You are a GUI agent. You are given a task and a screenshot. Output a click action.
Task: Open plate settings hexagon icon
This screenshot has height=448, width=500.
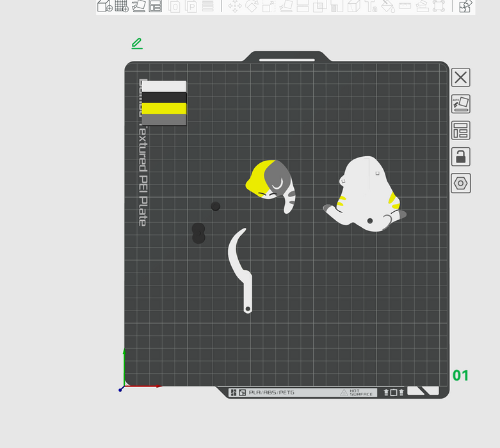(460, 183)
